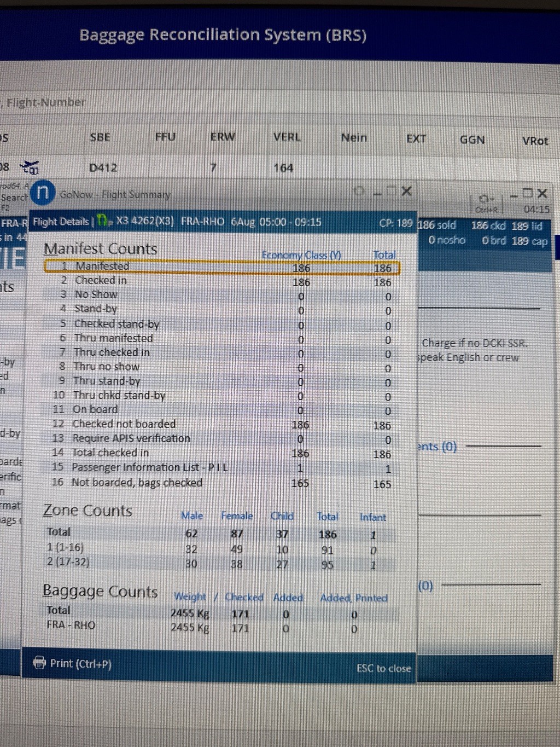
Task: Click the GoNow logo icon
Action: [x=43, y=193]
